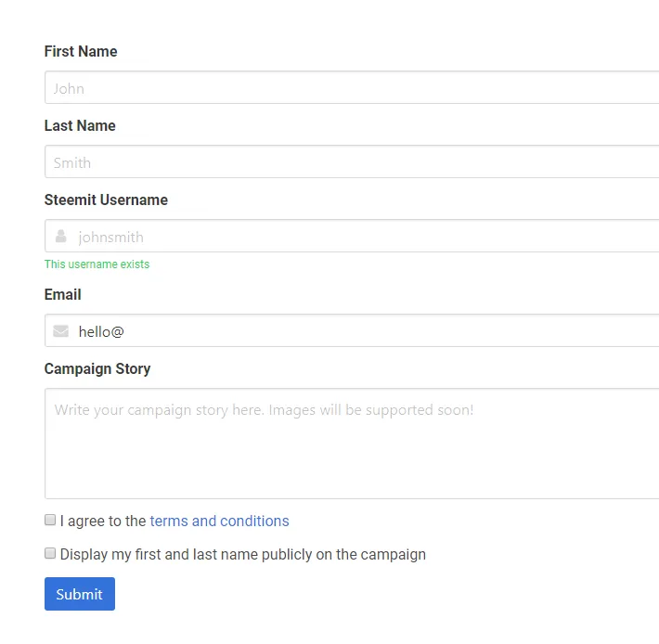Click the user silhouette icon in username field
Screen dimensions: 659x644
pyautogui.click(x=61, y=236)
